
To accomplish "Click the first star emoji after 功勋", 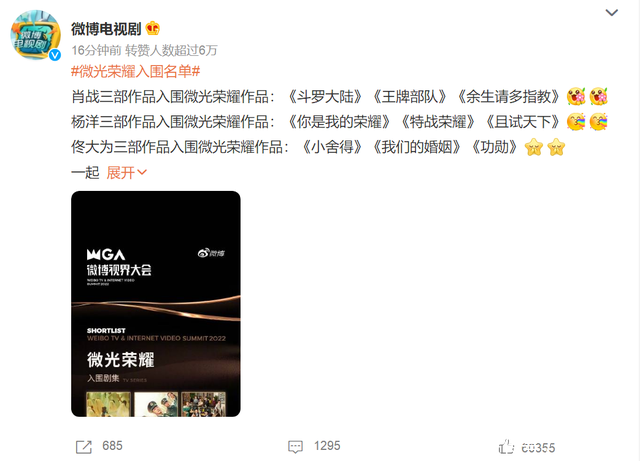I will coord(533,147).
